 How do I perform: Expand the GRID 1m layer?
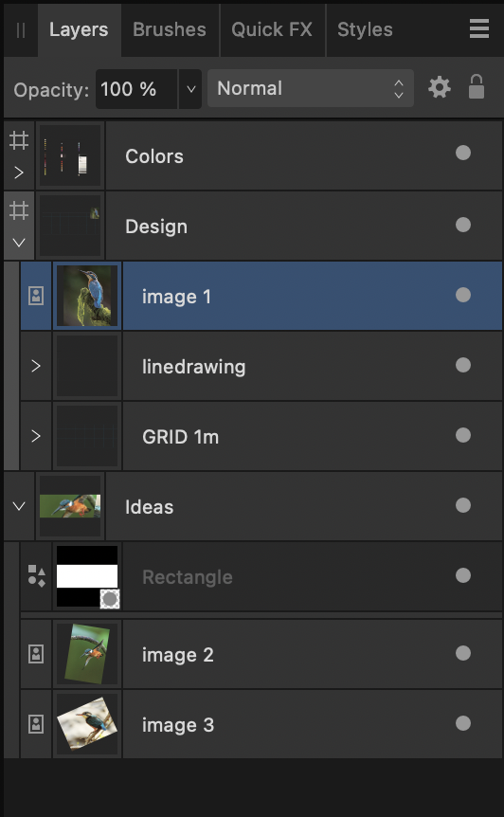click(35, 436)
